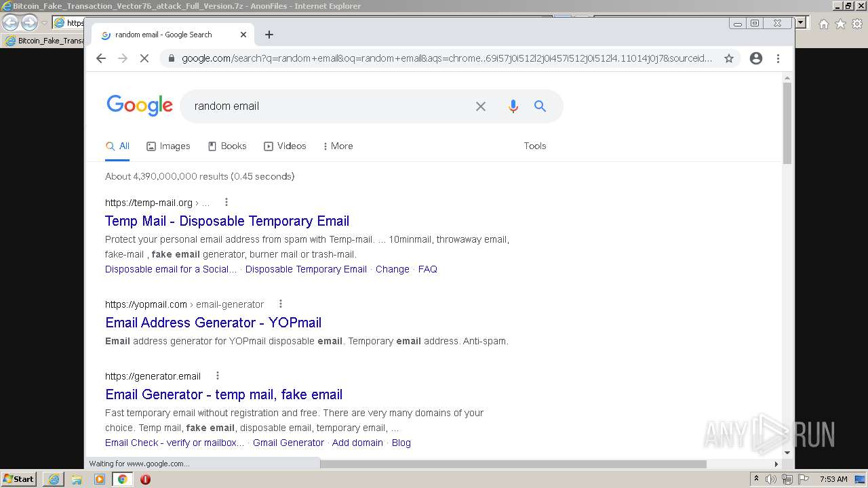Switch to Books results tab

tap(227, 146)
